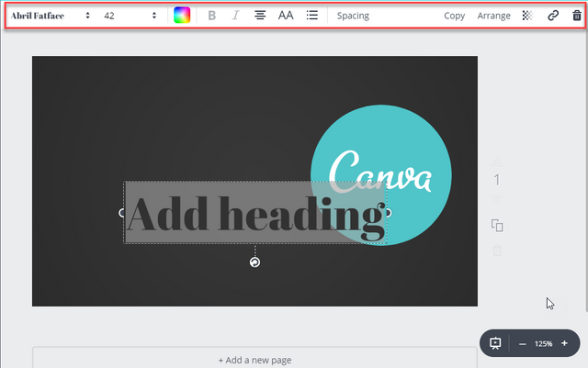Open the transparency checkerboard icon

(x=527, y=16)
